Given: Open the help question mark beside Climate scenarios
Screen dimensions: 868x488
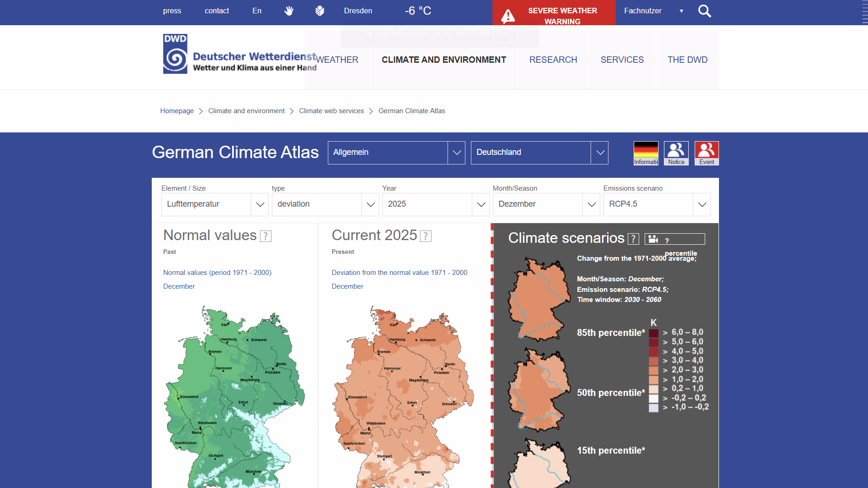Looking at the screenshot, I should (634, 239).
